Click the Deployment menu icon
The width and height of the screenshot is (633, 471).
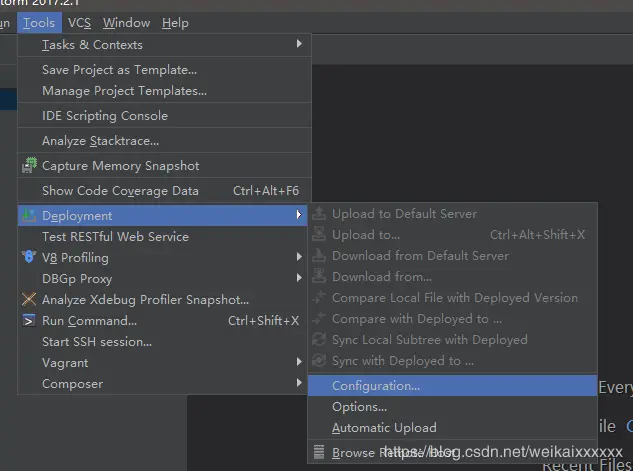[x=30, y=215]
